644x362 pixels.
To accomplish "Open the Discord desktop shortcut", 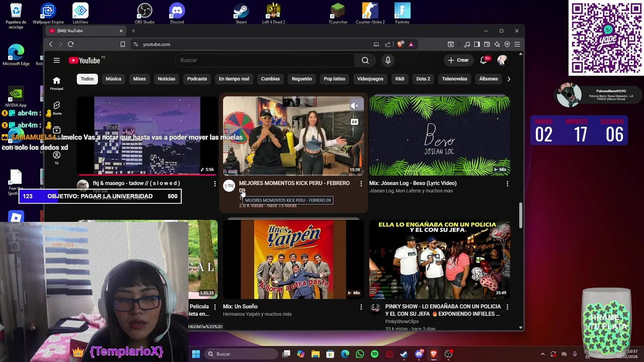I will click(177, 14).
